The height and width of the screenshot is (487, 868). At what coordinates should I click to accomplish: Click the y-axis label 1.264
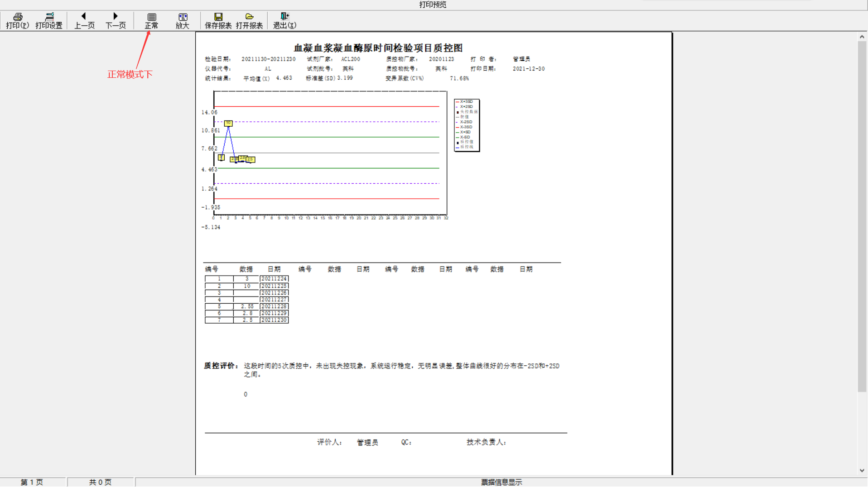[x=209, y=189]
